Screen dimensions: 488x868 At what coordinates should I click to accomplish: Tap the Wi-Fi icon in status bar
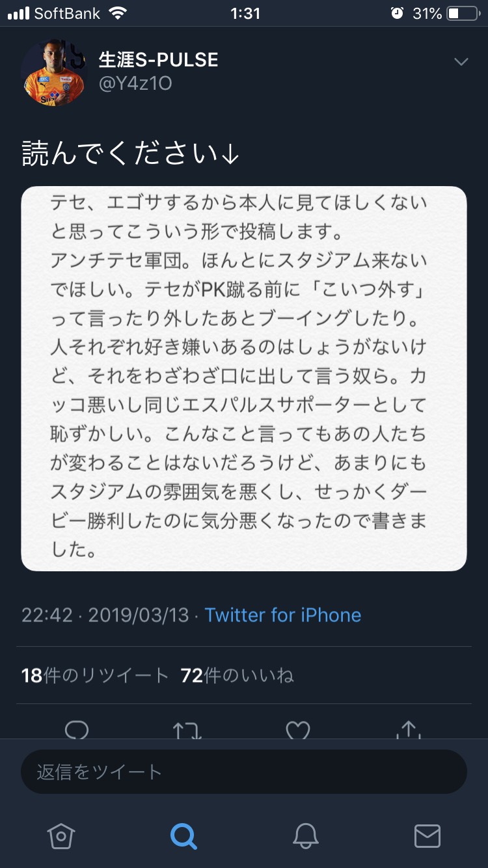tap(118, 14)
